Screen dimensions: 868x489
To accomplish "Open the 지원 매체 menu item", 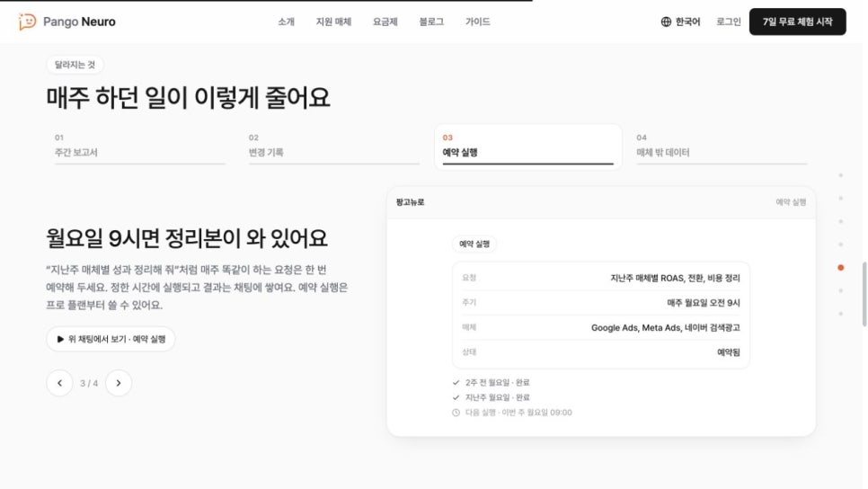I will (333, 22).
